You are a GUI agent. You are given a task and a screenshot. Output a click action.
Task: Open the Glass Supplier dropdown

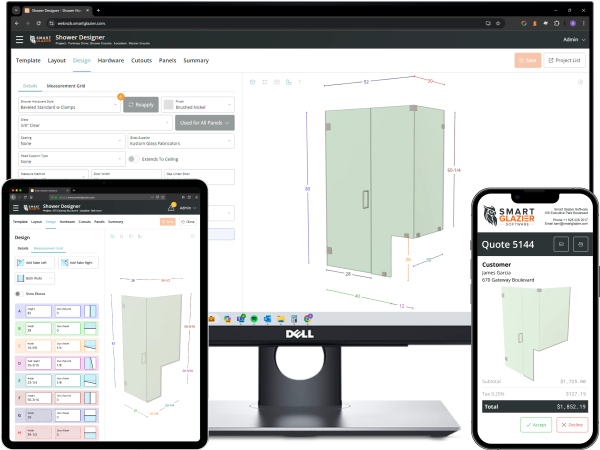click(x=181, y=140)
